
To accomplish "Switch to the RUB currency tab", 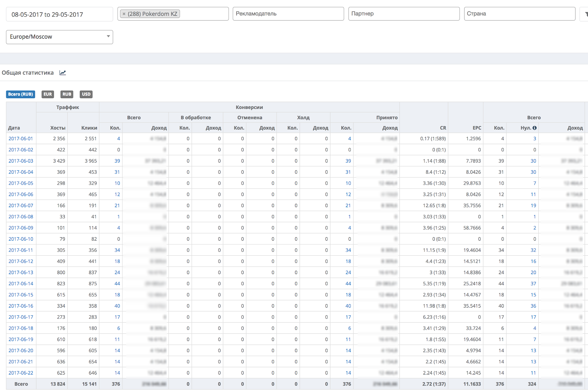I will [x=67, y=94].
